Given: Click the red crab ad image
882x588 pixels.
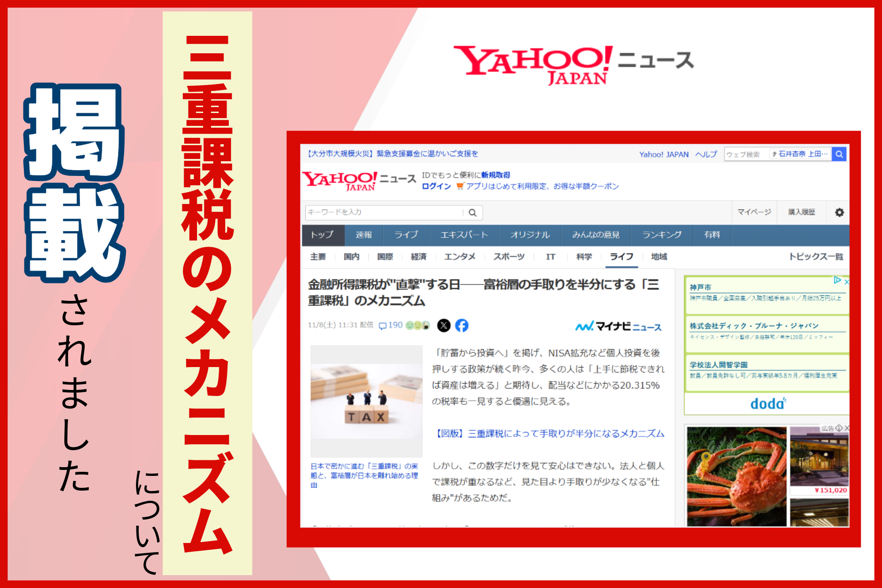Looking at the screenshot, I should (x=737, y=476).
